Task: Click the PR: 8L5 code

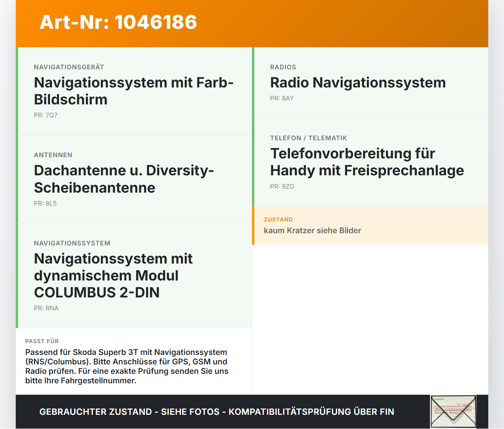Action: [x=45, y=203]
